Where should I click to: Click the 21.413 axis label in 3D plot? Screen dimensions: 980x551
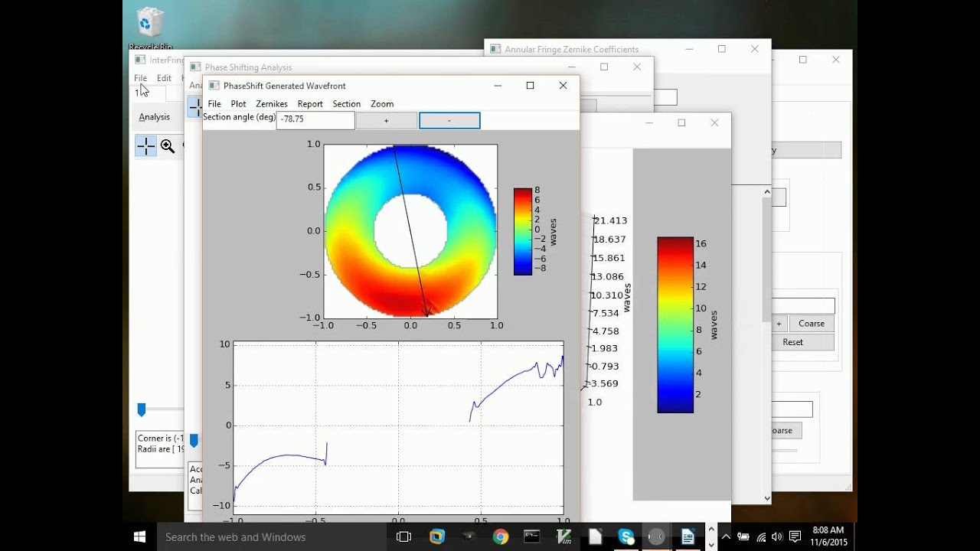(x=610, y=220)
